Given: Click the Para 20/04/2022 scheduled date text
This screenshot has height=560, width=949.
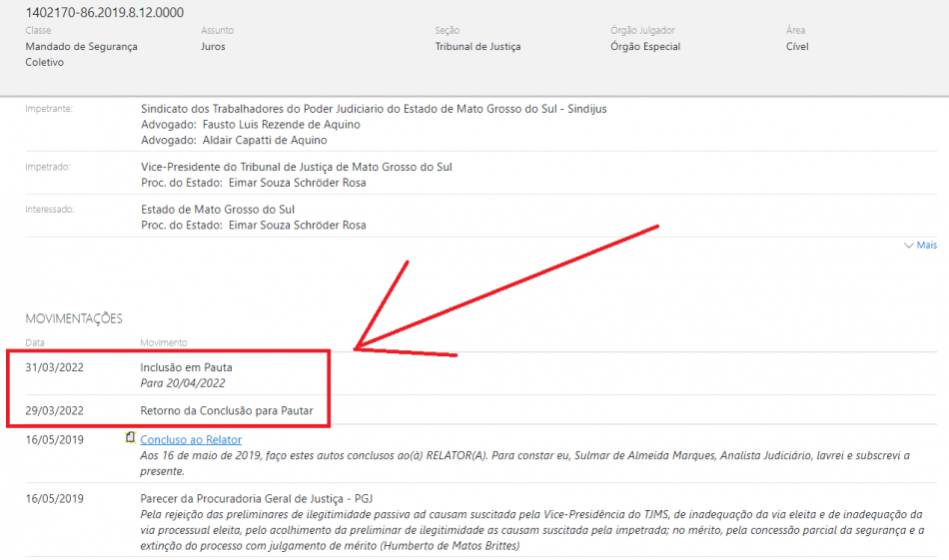Looking at the screenshot, I should tap(183, 383).
